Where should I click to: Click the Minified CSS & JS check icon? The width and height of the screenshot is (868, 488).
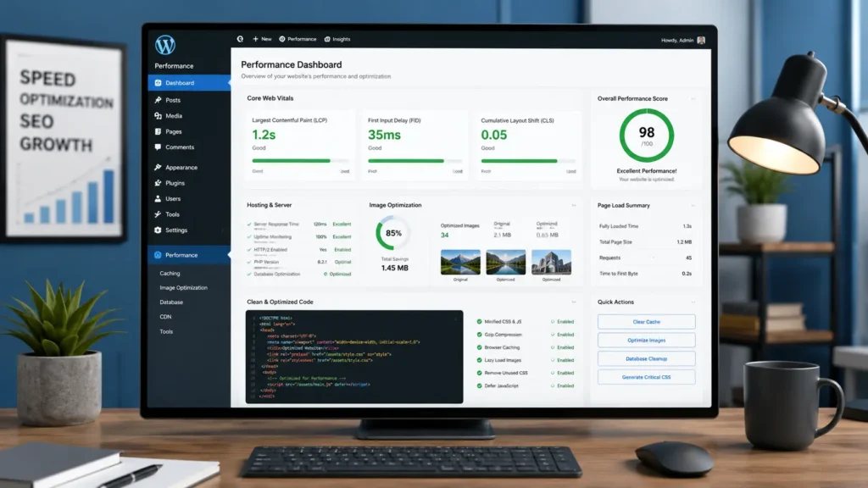pos(480,321)
